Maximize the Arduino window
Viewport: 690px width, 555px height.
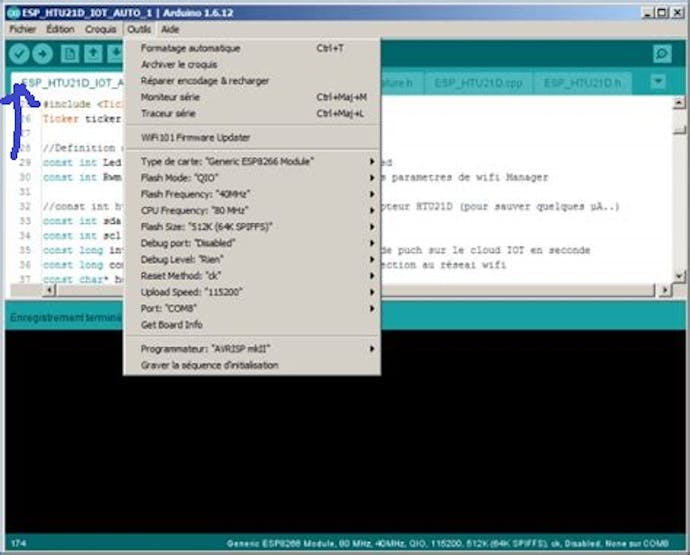click(662, 13)
